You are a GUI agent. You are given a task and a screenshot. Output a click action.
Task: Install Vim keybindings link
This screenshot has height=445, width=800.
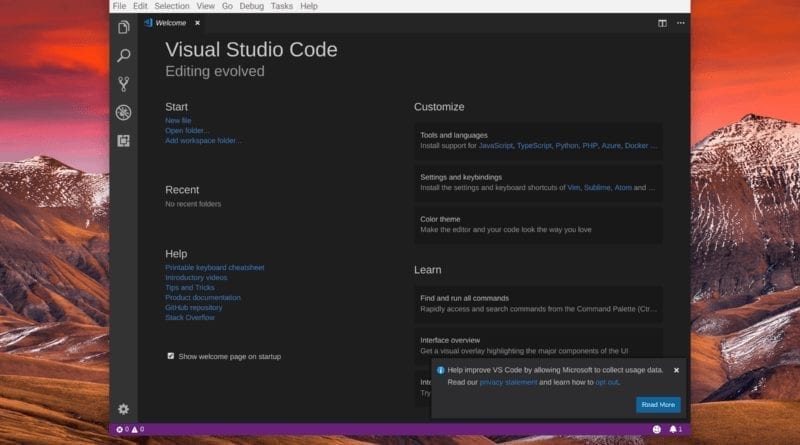tap(573, 188)
